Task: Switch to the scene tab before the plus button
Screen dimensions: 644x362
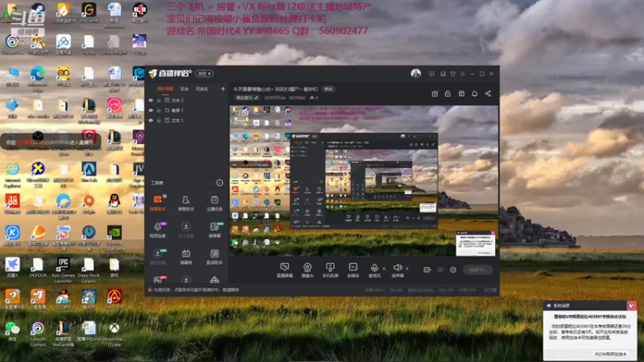Action: click(202, 88)
